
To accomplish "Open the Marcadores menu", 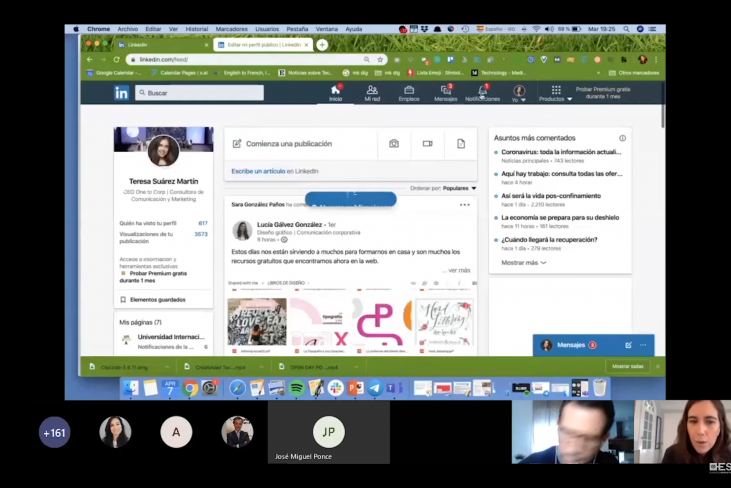I will point(232,29).
